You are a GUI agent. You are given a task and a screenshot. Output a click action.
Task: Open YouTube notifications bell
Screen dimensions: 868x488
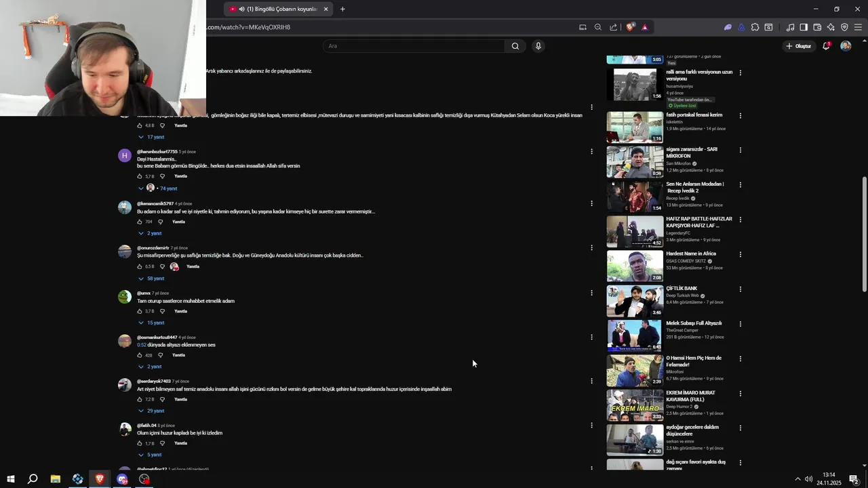pos(826,46)
